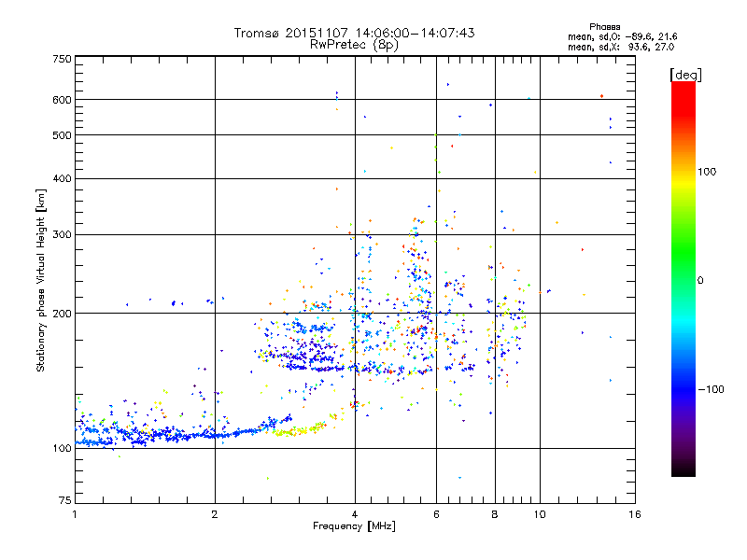The height and width of the screenshot is (560, 747).
Task: Click the y-axis tick label '400'
Action: point(62,178)
